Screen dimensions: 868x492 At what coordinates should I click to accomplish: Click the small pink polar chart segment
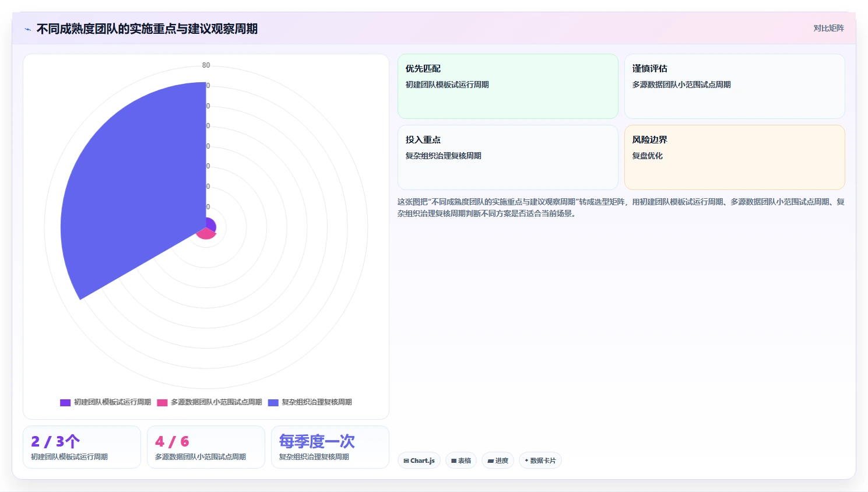(206, 234)
